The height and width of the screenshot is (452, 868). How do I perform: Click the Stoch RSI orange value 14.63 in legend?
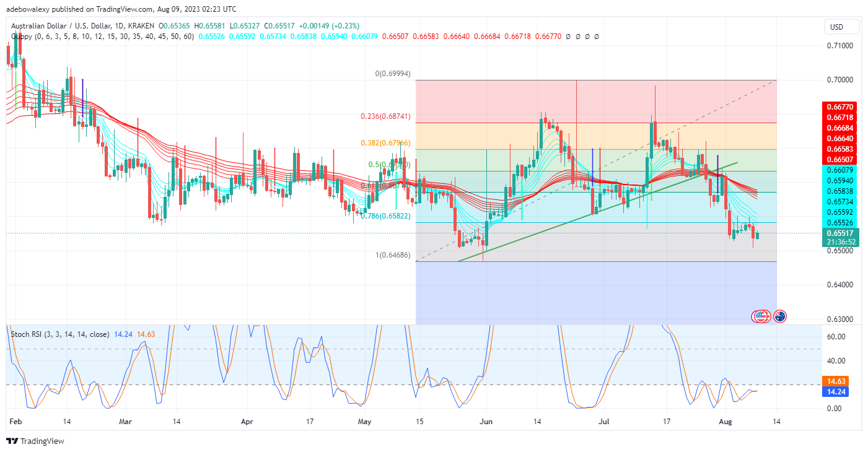[146, 334]
